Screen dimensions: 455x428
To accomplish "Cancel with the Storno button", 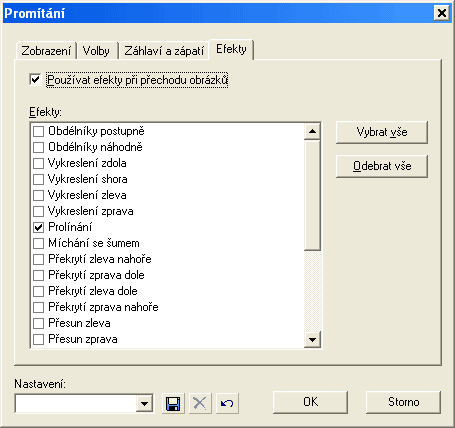I will (403, 402).
